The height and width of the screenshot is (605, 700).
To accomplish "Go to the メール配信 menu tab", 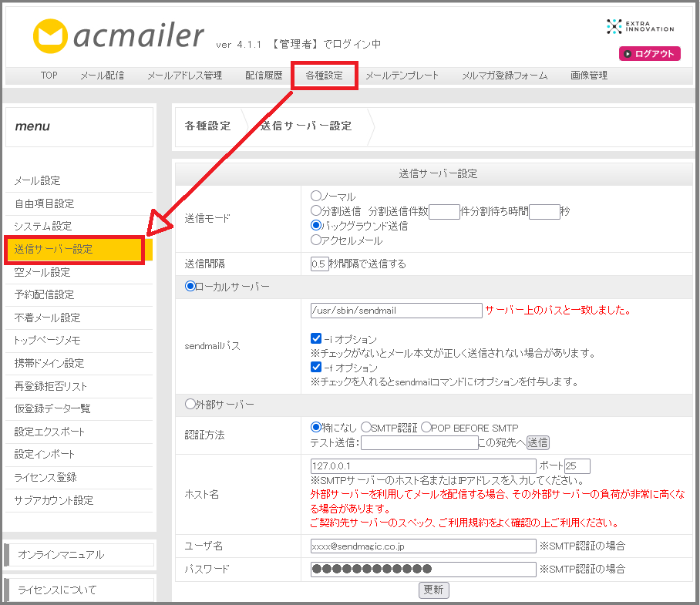I will (x=102, y=76).
